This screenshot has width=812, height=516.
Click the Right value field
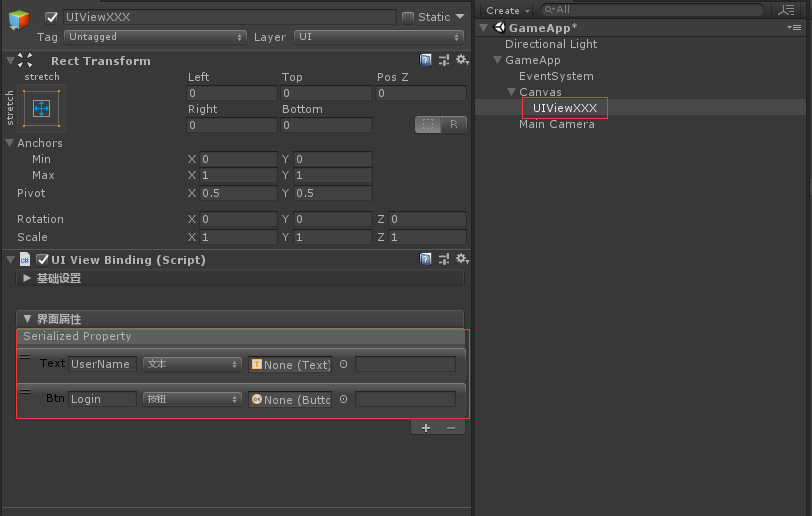pyautogui.click(x=232, y=125)
